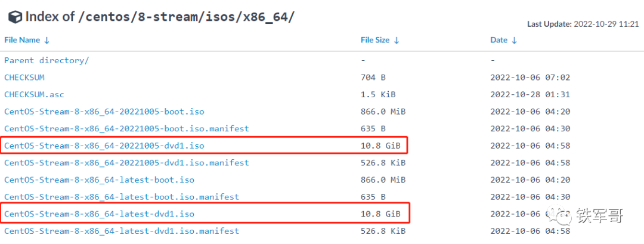Download CentOS-Stream-8-x86_64-latest-boot.iso
Screen dimensions: 644x244
click(x=99, y=180)
